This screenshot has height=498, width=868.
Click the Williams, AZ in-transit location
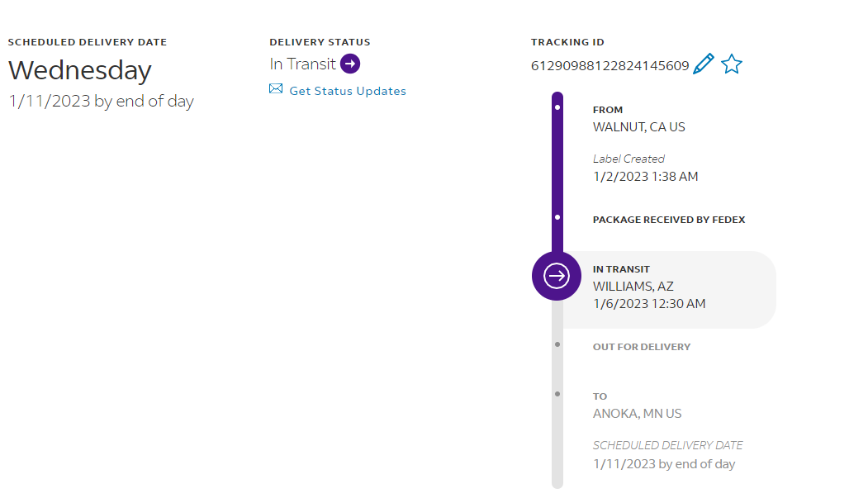click(633, 287)
